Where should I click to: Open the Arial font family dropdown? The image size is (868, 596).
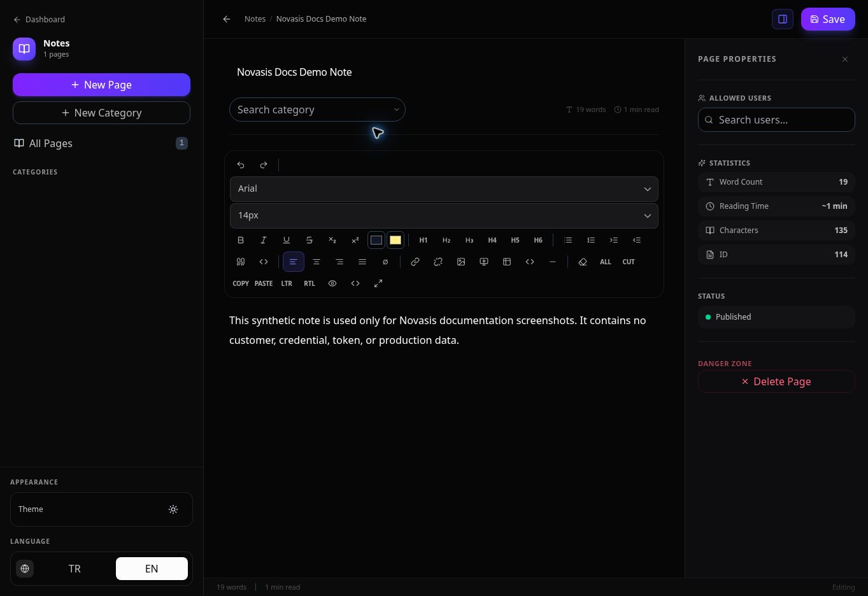click(x=444, y=188)
